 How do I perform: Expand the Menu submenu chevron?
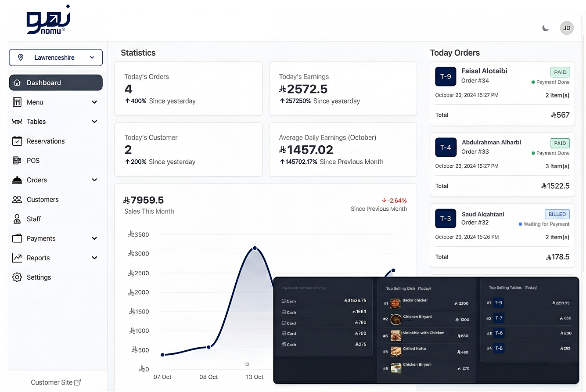(94, 102)
